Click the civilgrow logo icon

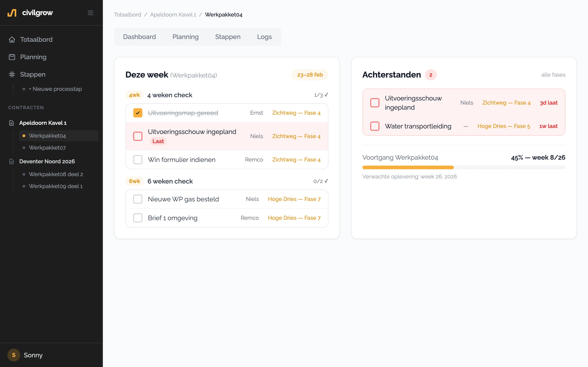coord(12,13)
